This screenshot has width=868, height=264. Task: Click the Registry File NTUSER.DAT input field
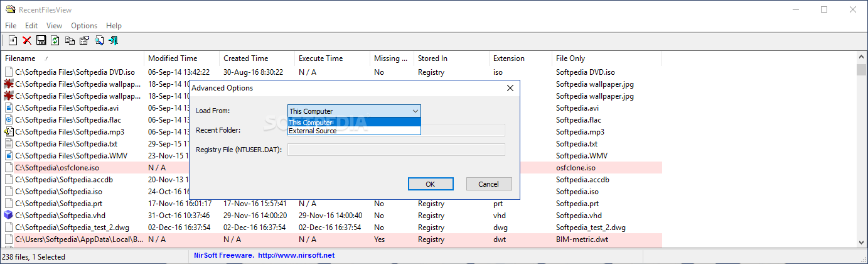[396, 150]
